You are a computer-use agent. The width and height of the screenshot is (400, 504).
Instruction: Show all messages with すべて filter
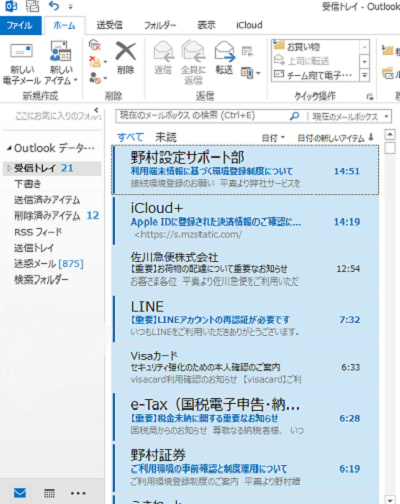coord(130,137)
